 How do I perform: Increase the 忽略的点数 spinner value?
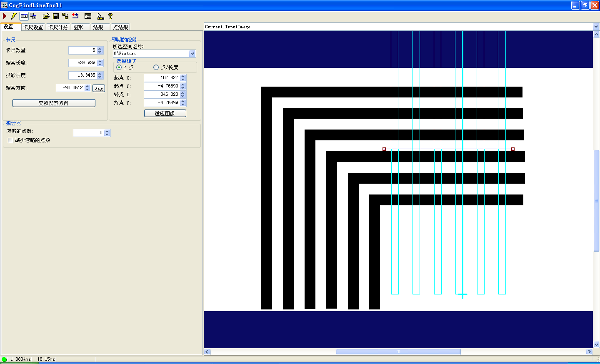(107, 131)
